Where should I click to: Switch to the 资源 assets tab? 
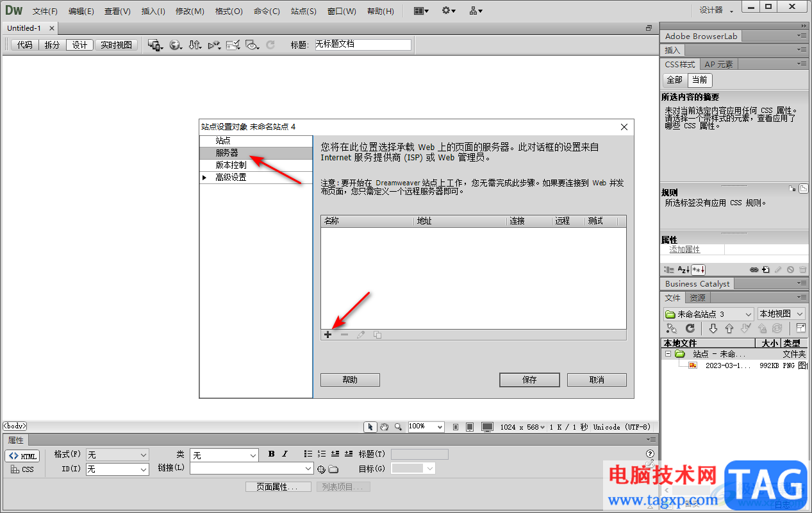click(x=697, y=298)
